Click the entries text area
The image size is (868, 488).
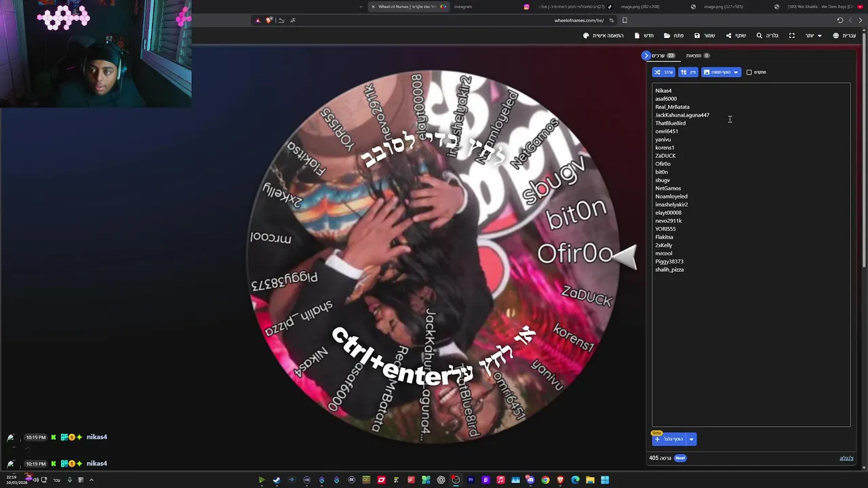751,255
